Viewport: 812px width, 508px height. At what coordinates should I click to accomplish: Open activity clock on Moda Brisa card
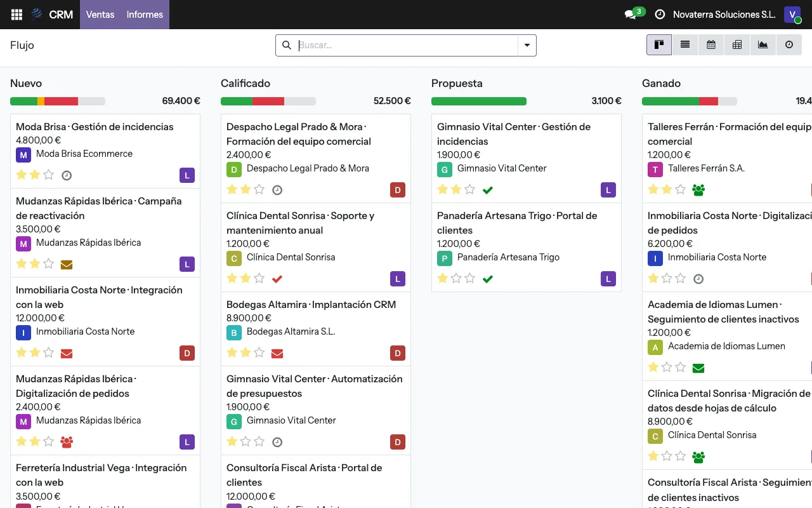pyautogui.click(x=67, y=175)
